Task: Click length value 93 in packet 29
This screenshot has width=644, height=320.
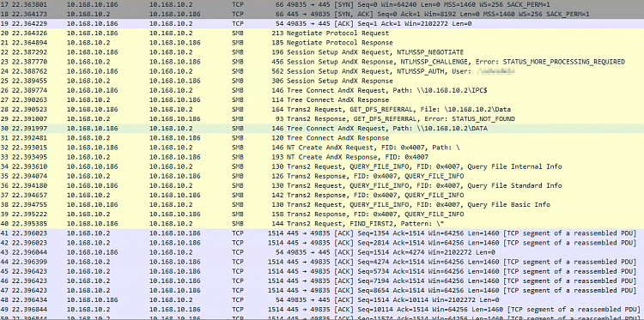Action: [x=279, y=119]
